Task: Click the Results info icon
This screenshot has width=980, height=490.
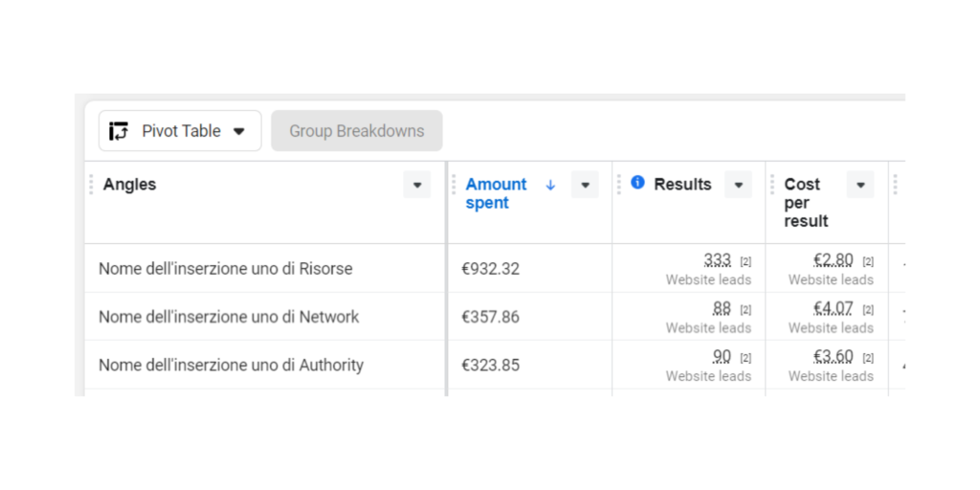Action: point(637,183)
